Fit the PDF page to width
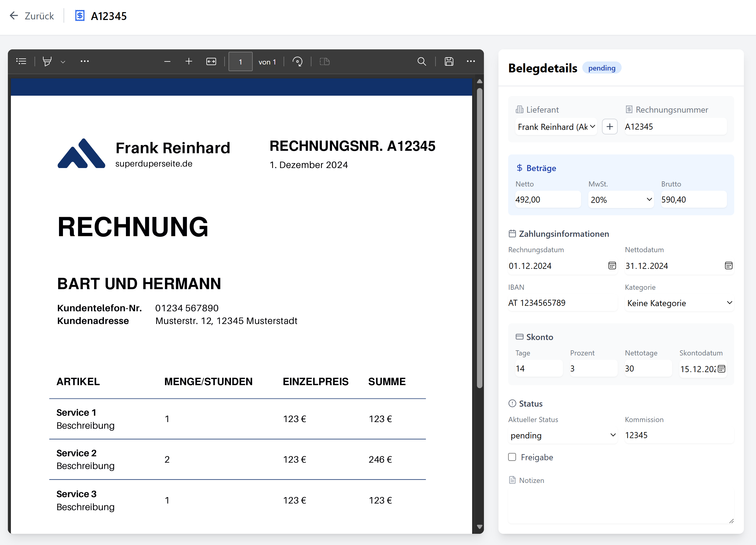Screen dimensions: 756x545 [x=211, y=61]
